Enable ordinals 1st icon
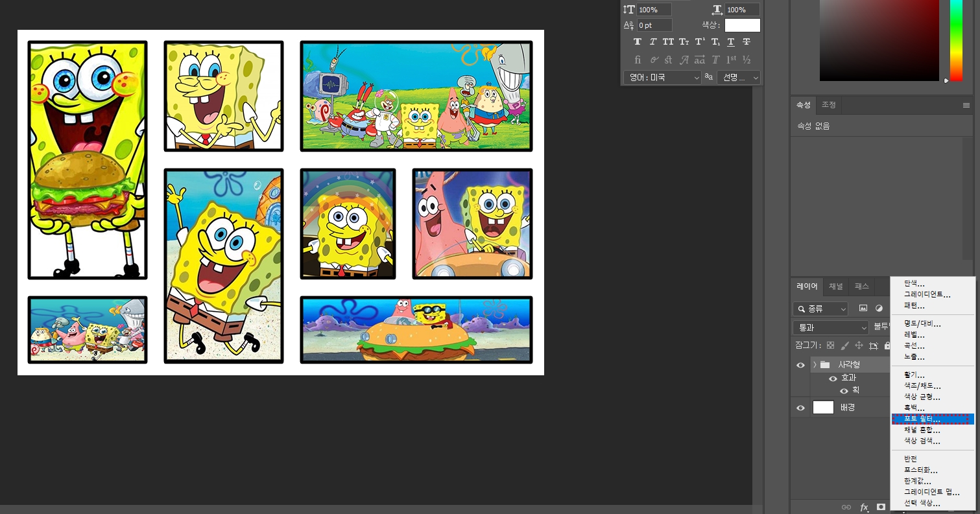The height and width of the screenshot is (514, 980). [x=731, y=60]
